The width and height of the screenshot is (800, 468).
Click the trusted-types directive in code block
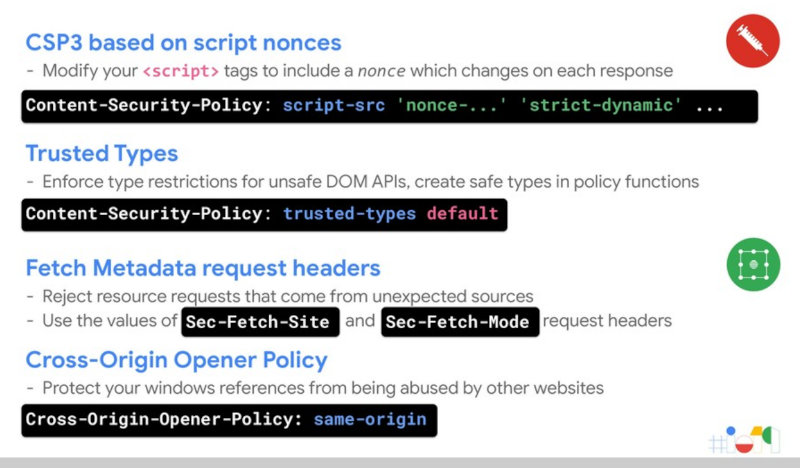tap(350, 214)
